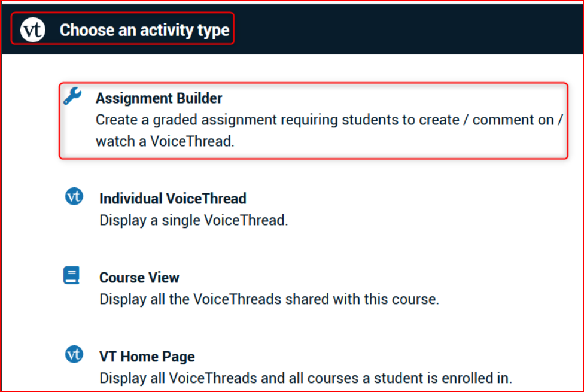Click the VT Home Page vt icon
This screenshot has width=584, height=392.
coord(74,354)
